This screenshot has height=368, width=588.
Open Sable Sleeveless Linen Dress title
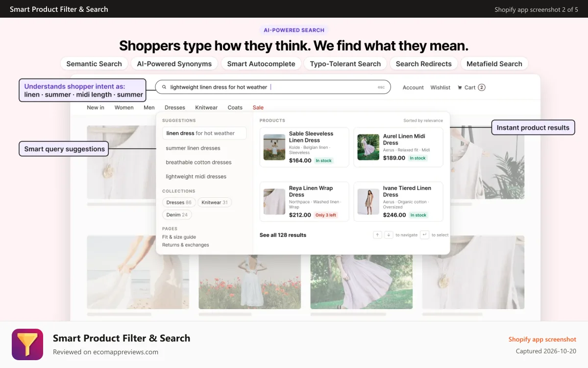(x=311, y=137)
